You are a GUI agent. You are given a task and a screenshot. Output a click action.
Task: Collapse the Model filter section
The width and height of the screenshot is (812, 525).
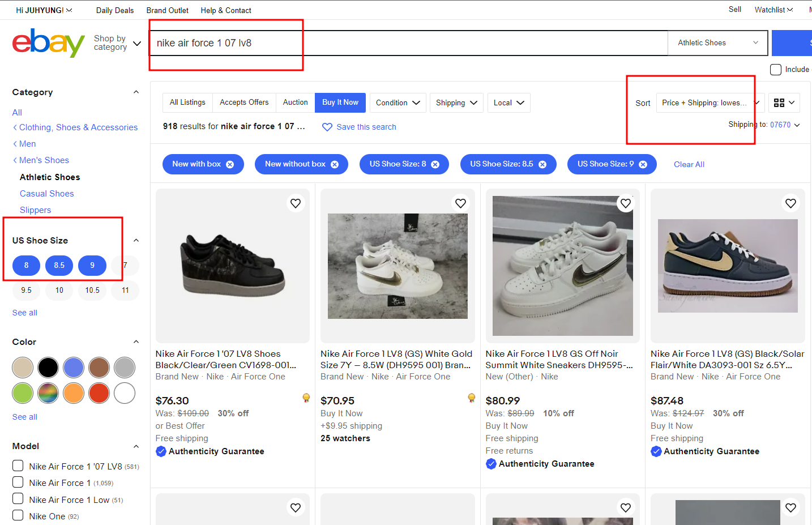tap(136, 446)
